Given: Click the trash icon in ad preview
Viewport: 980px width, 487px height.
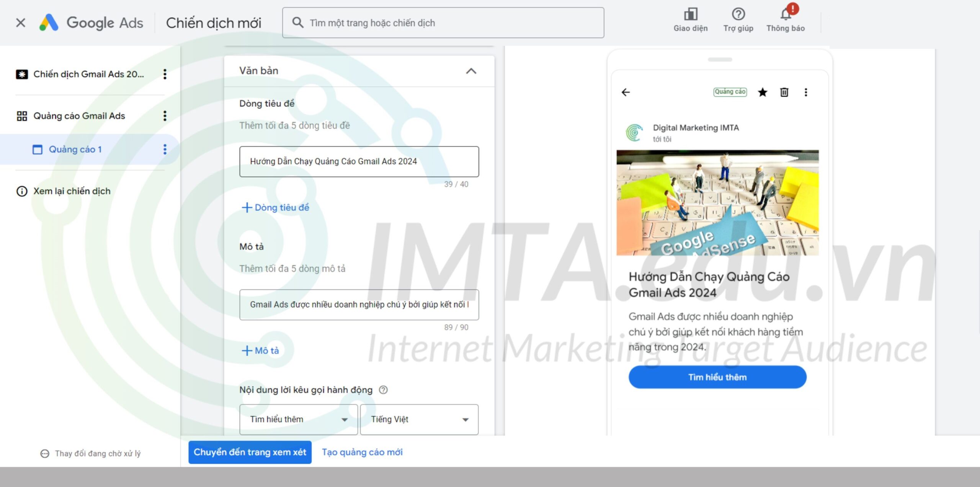Looking at the screenshot, I should click(784, 92).
